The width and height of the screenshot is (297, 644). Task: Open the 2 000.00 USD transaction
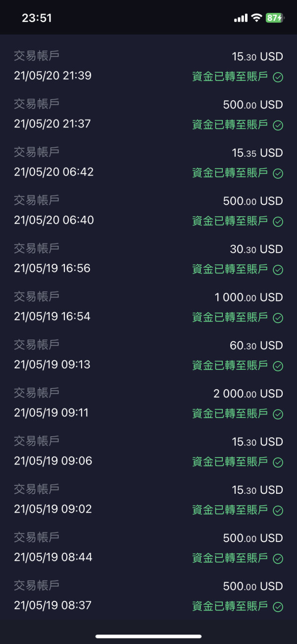point(248,394)
